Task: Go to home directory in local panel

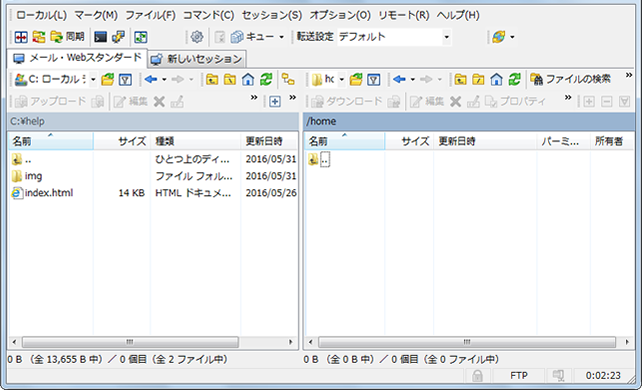Action: (248, 79)
